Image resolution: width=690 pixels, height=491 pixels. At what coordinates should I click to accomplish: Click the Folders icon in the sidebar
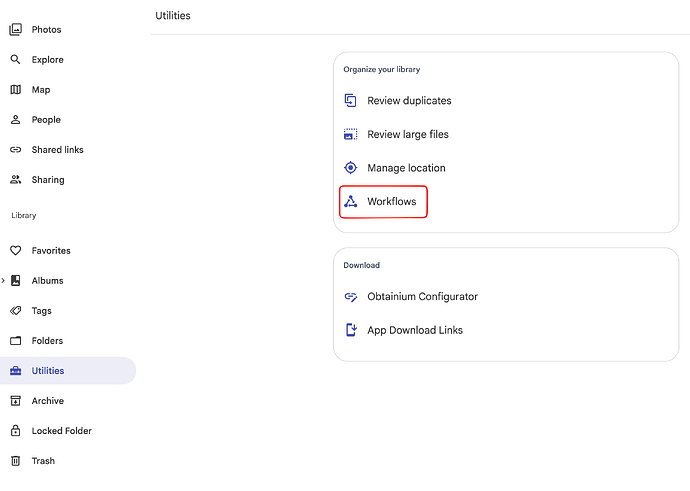(15, 341)
